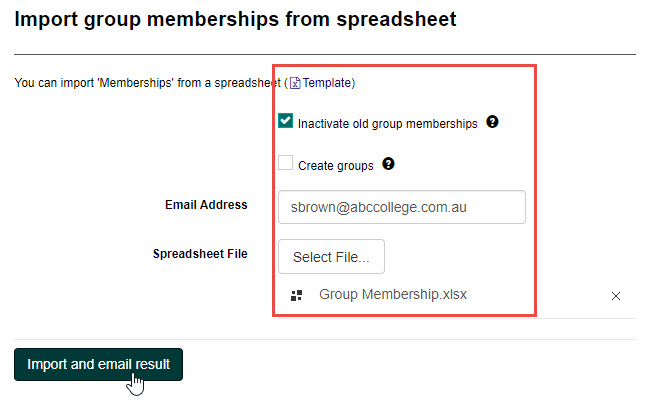Click Import and email result button
The width and height of the screenshot is (645, 407).
(99, 364)
